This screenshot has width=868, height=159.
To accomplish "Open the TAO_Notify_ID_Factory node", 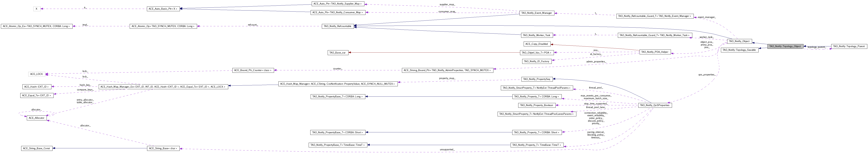I will point(536,61).
